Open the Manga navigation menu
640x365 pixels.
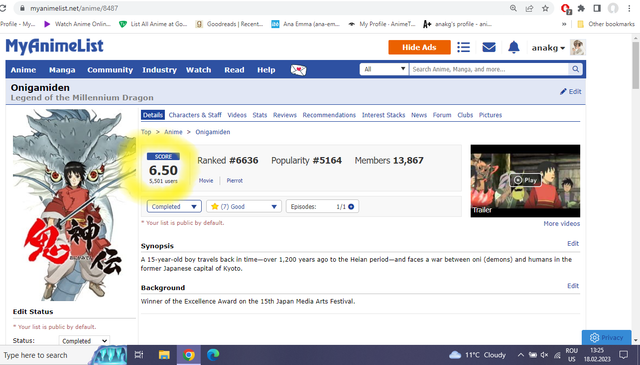point(62,70)
